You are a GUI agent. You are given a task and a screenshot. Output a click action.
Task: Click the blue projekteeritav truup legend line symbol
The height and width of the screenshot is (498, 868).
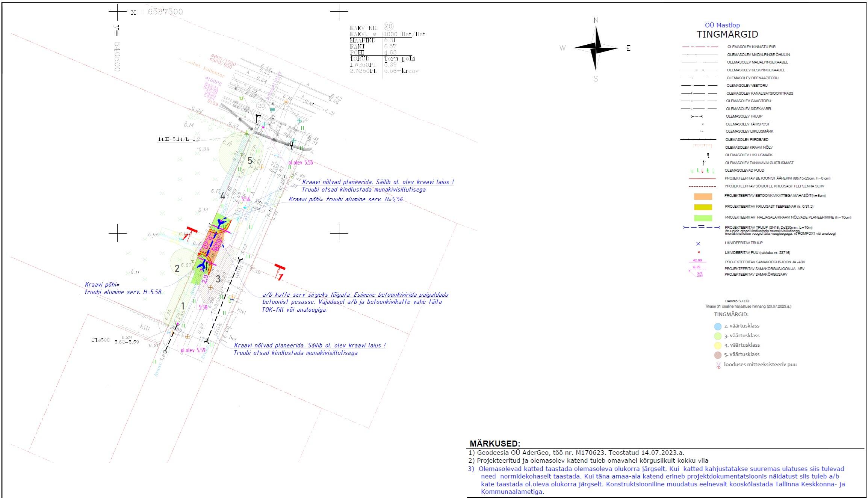click(701, 227)
